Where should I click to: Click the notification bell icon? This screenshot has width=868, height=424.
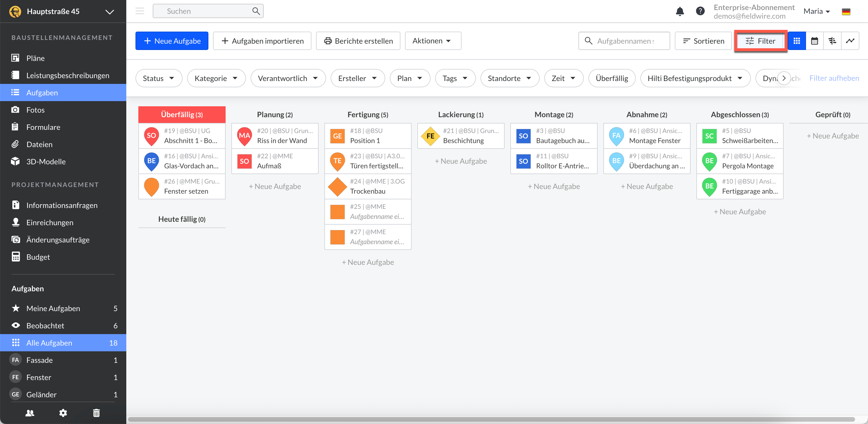point(680,11)
